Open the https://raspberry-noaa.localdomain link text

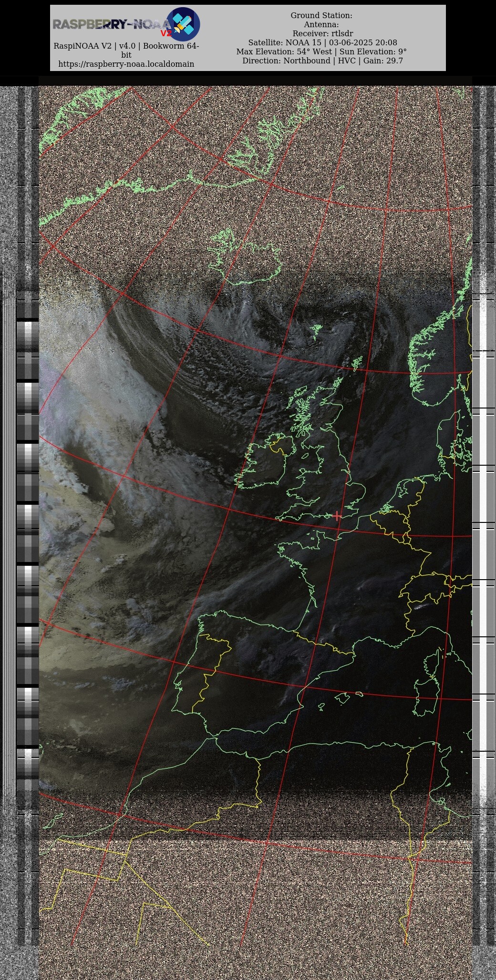click(x=126, y=64)
